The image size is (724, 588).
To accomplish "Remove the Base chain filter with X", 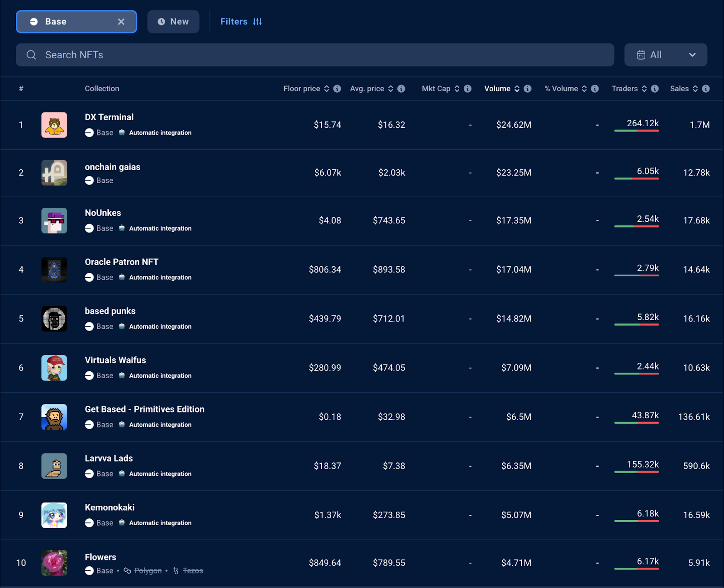I will pyautogui.click(x=121, y=22).
